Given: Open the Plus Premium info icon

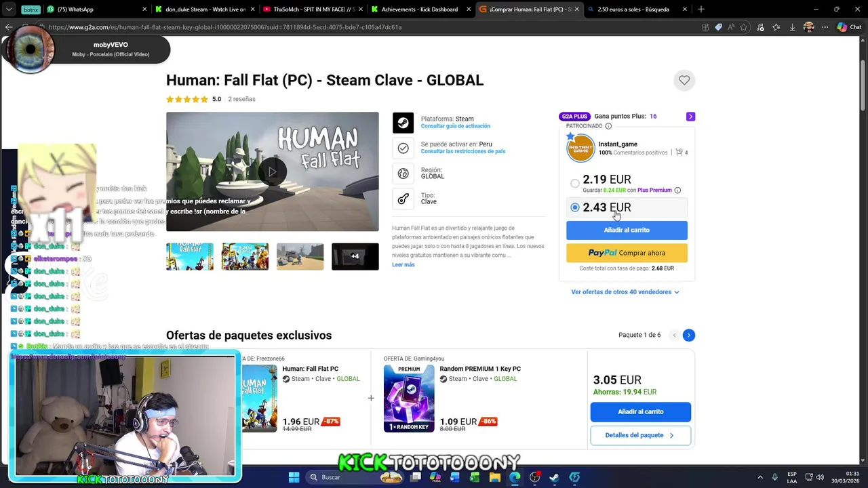Looking at the screenshot, I should click(x=677, y=190).
